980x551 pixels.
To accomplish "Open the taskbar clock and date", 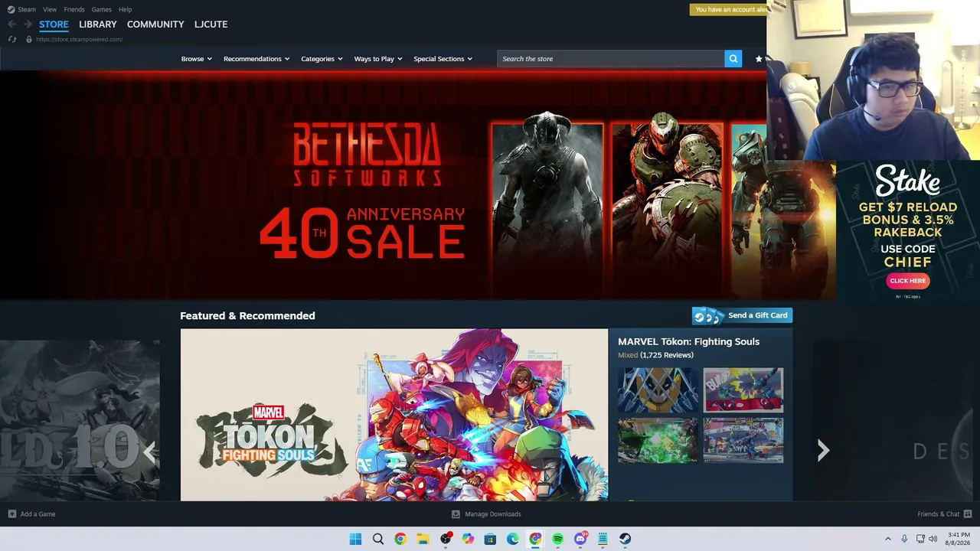I will (x=959, y=539).
